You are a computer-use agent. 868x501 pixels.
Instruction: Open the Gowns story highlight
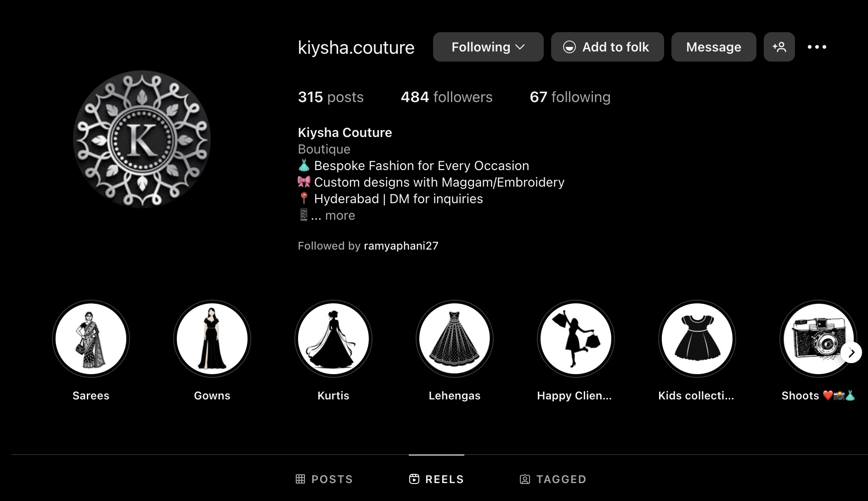point(212,339)
